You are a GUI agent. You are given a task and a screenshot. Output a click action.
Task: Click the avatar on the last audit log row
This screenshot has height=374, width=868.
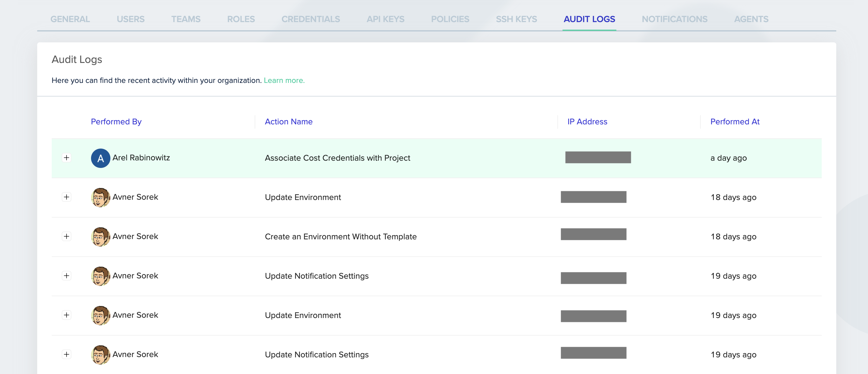[100, 354]
